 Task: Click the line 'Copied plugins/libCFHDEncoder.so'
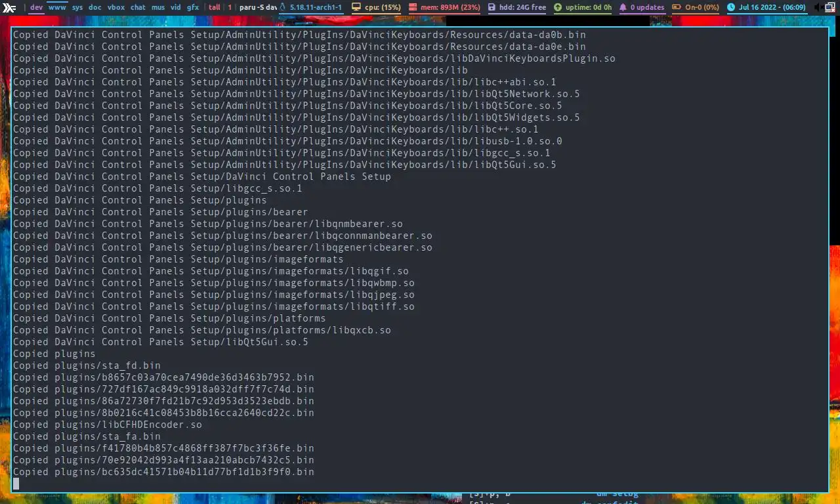(x=108, y=425)
